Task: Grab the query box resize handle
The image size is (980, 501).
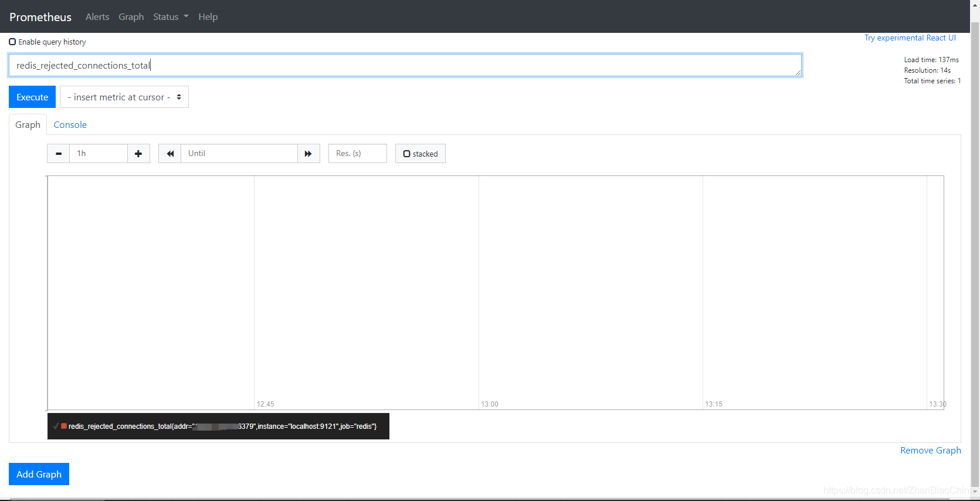Action: (x=798, y=72)
